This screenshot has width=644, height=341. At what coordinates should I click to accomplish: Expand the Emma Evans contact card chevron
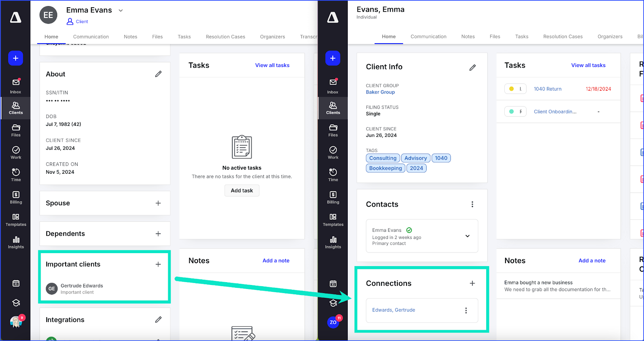click(x=467, y=236)
